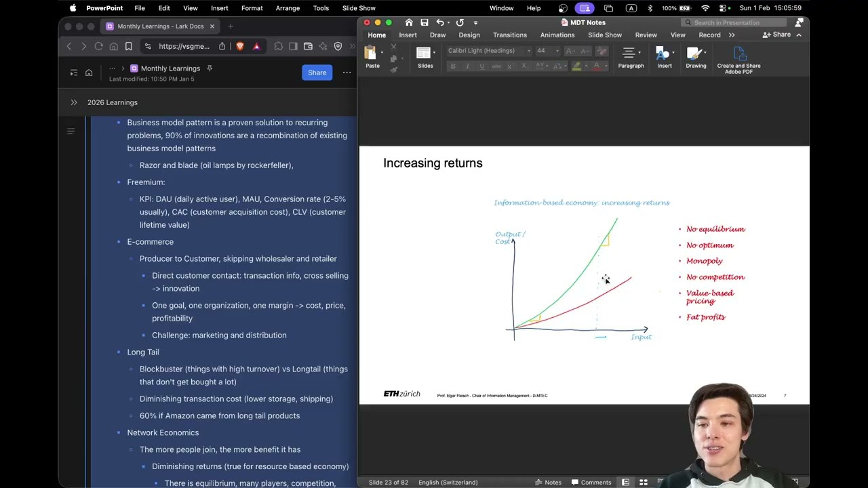Viewport: 868px width, 488px height.
Task: Toggle Subscript formatting
Action: [526, 66]
